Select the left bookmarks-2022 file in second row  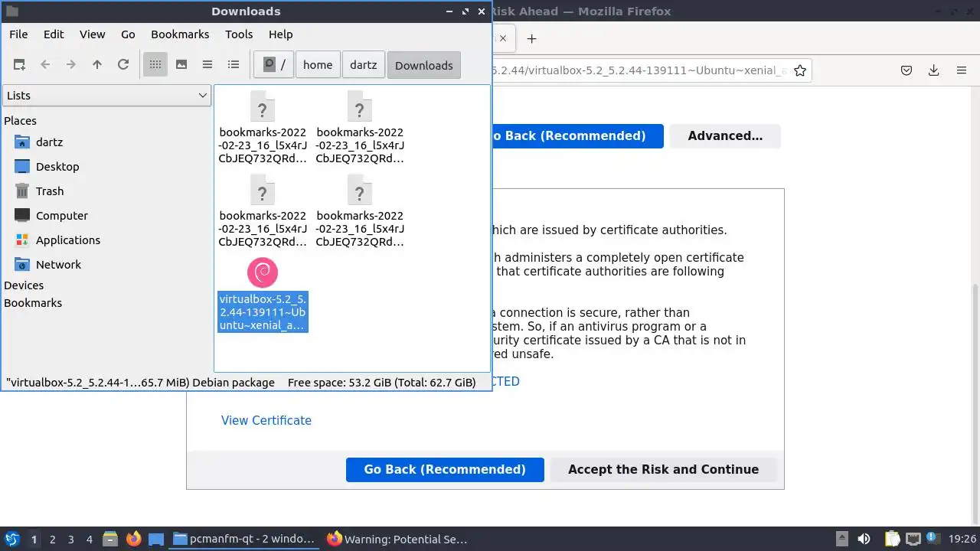pos(263,211)
